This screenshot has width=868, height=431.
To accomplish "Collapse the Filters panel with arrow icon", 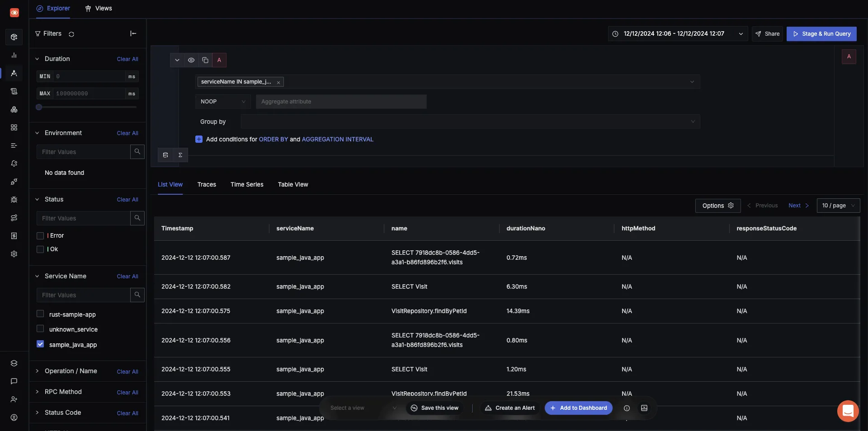I will (x=133, y=33).
